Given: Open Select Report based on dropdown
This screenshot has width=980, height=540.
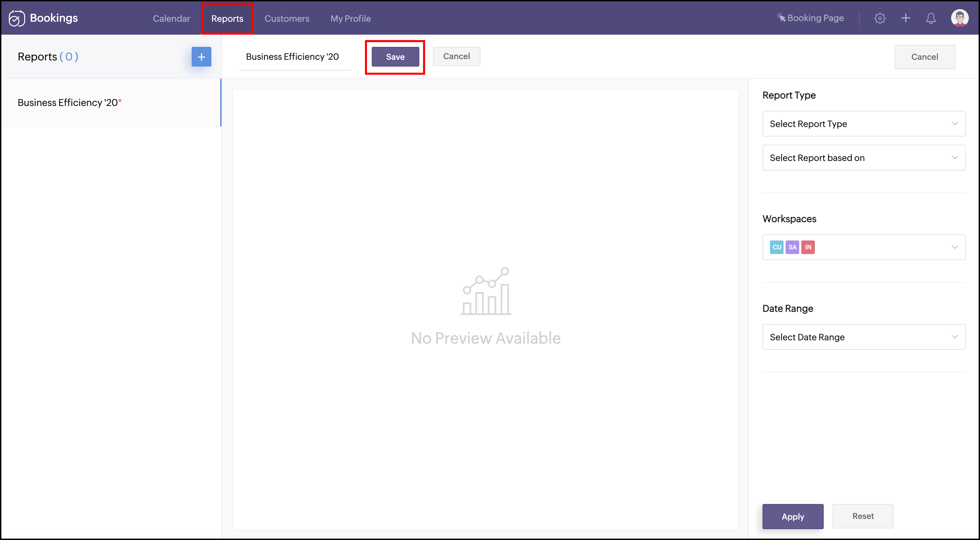Looking at the screenshot, I should pyautogui.click(x=863, y=158).
